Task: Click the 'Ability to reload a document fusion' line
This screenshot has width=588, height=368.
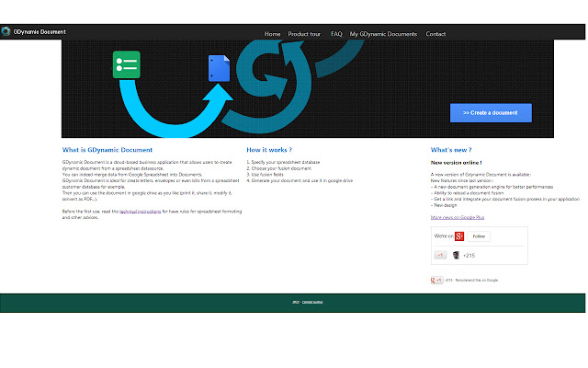Action: click(x=468, y=193)
